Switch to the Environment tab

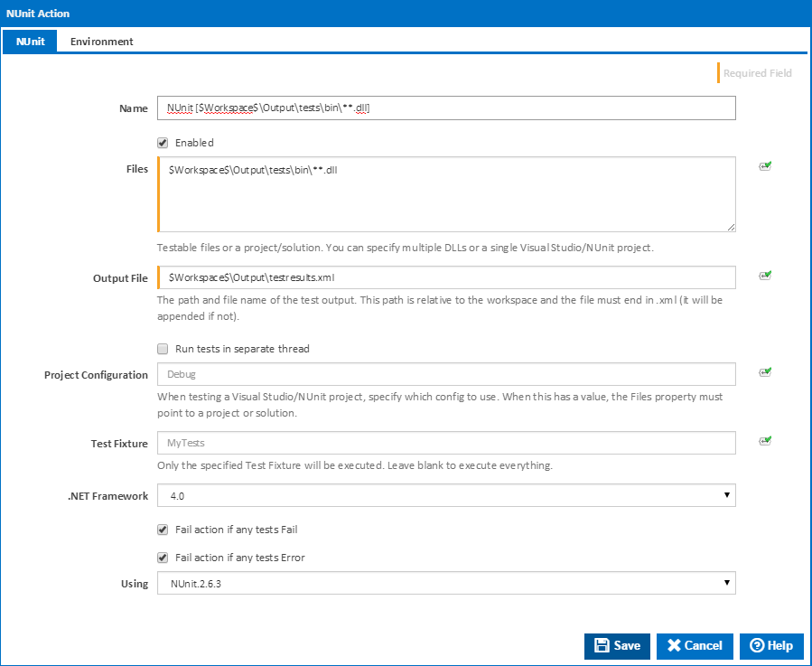point(101,42)
